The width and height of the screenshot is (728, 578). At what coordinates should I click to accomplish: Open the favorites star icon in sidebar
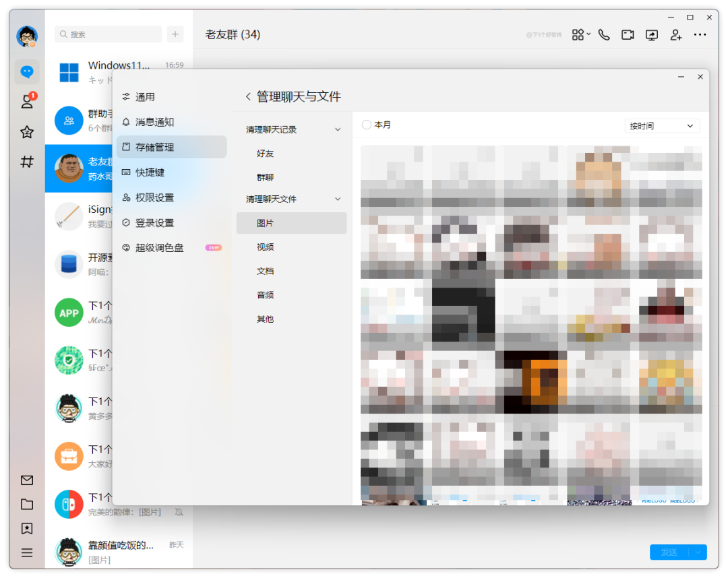coord(27,132)
